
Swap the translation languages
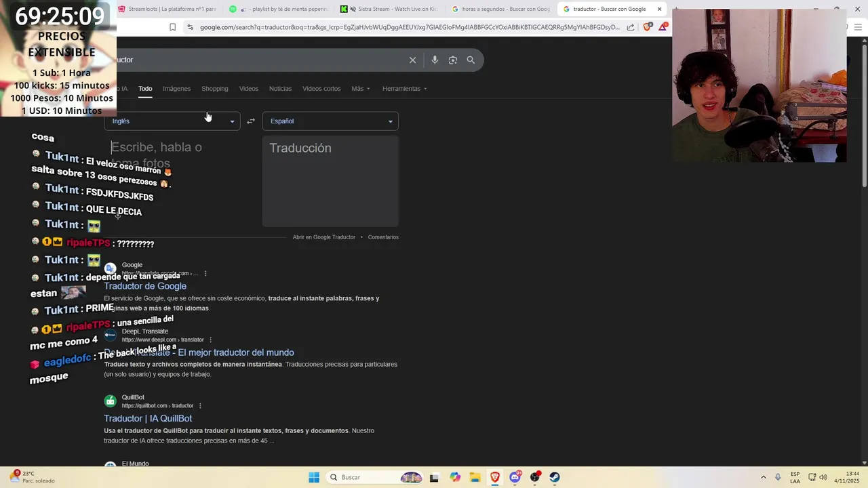coord(251,121)
